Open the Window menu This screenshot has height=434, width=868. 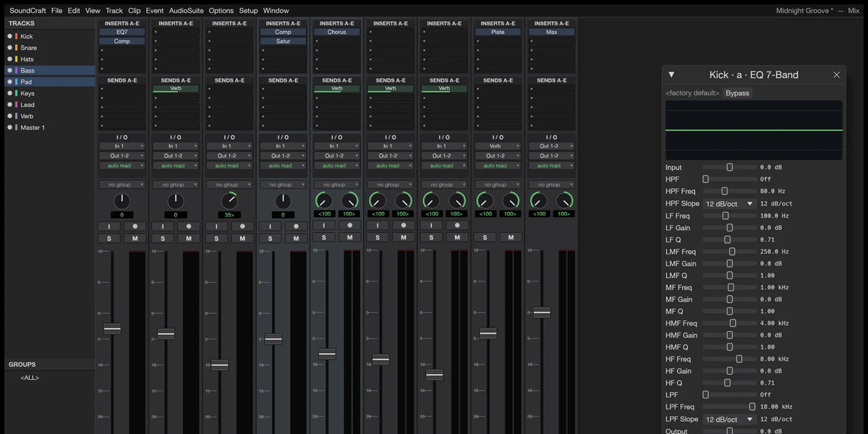(276, 11)
